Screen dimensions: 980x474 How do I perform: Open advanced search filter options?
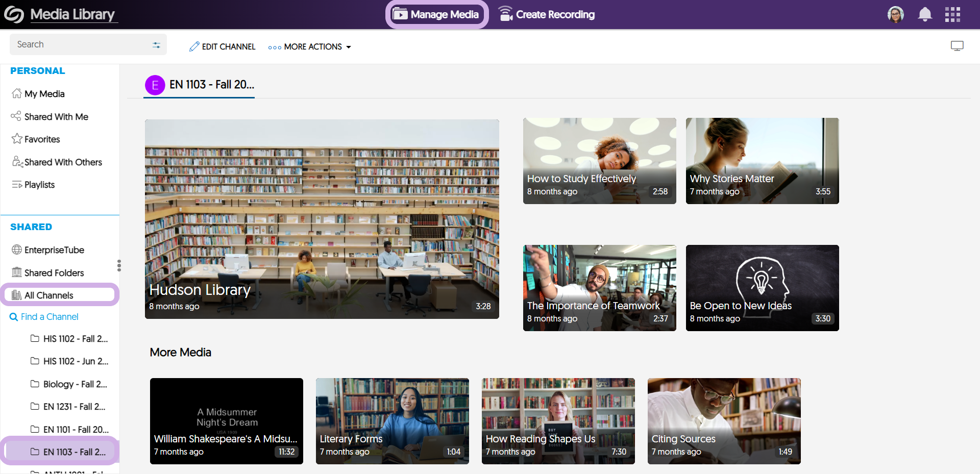click(x=156, y=45)
